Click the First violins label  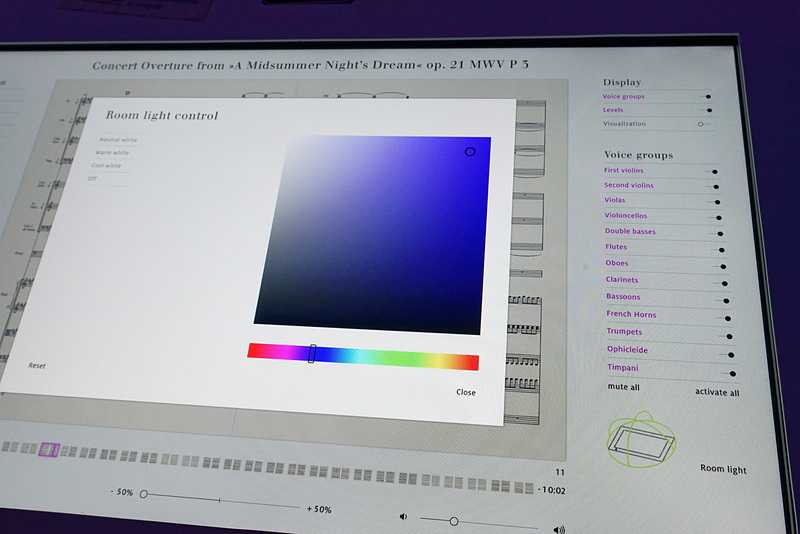point(623,170)
